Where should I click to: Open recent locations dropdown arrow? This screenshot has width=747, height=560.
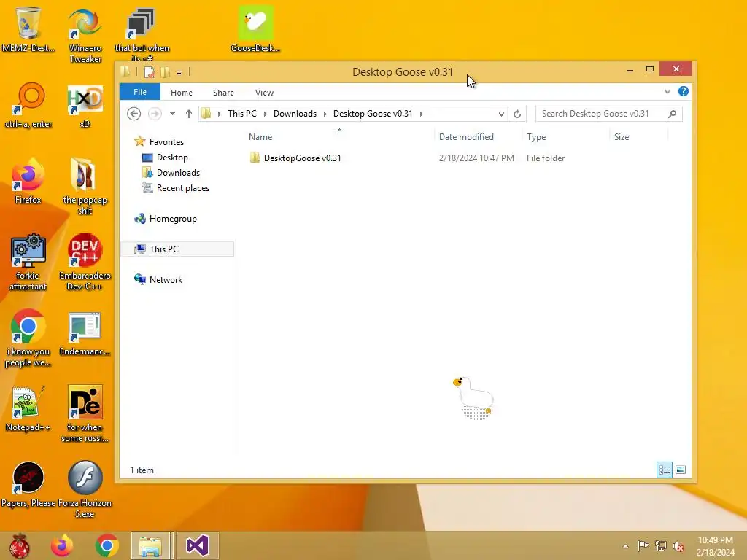pyautogui.click(x=172, y=114)
